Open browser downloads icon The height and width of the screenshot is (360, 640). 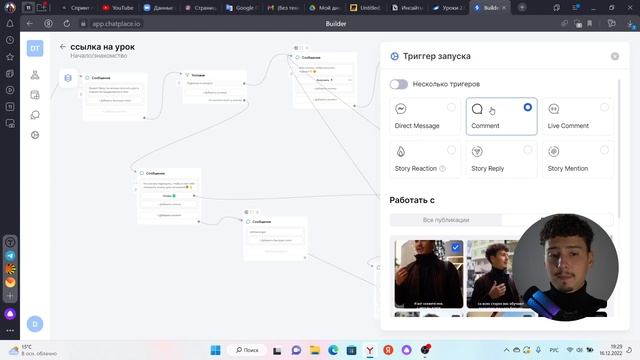pyautogui.click(x=631, y=24)
